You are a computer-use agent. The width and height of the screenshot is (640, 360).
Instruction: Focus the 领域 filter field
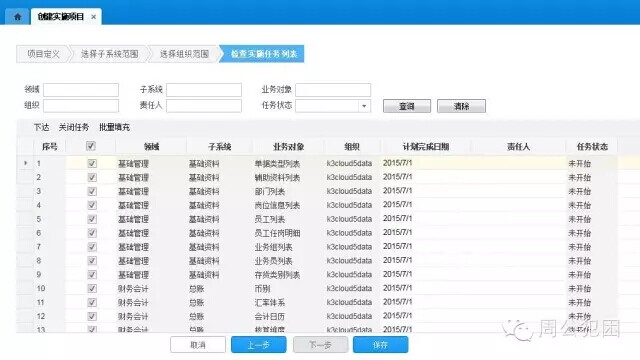coord(81,90)
